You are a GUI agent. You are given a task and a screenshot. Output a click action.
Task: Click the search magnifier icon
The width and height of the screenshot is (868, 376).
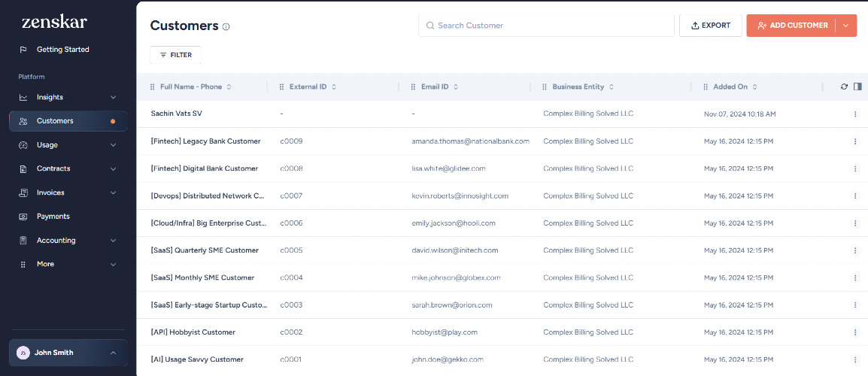(430, 26)
